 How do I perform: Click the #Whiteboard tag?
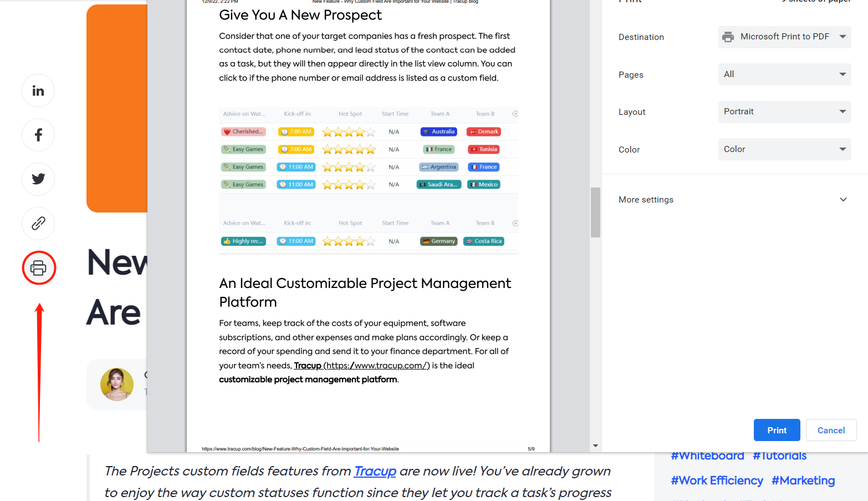(708, 456)
